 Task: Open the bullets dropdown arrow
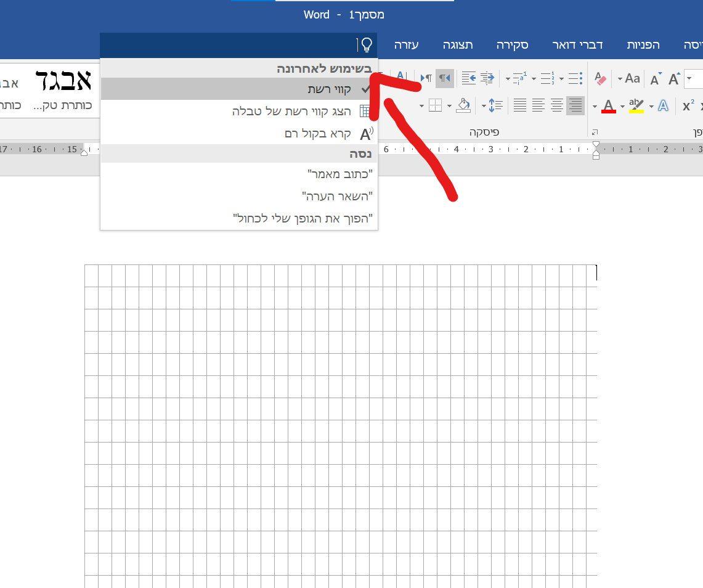[562, 79]
